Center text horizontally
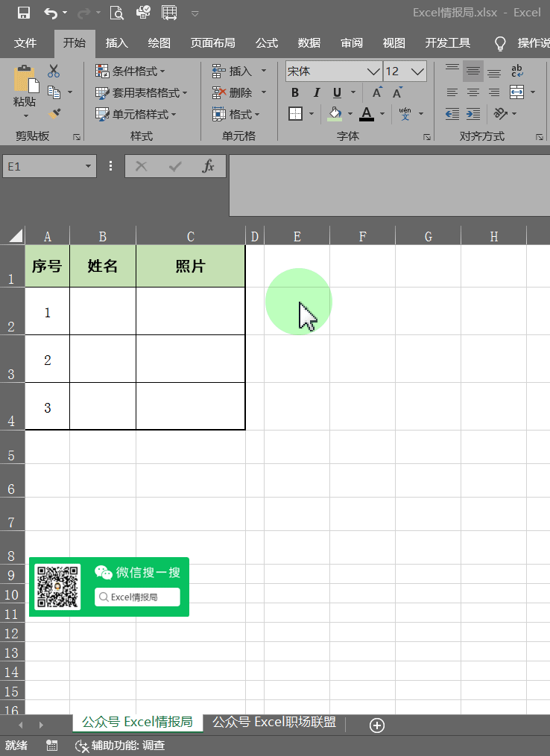The width and height of the screenshot is (550, 756). (x=473, y=92)
